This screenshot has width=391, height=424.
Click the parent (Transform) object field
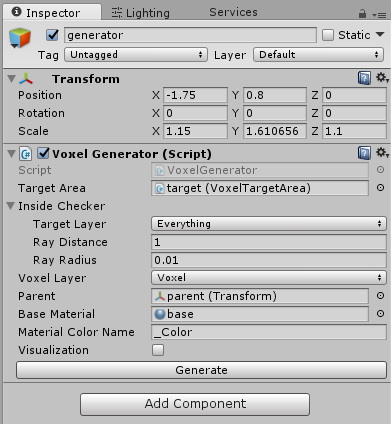coord(260,296)
